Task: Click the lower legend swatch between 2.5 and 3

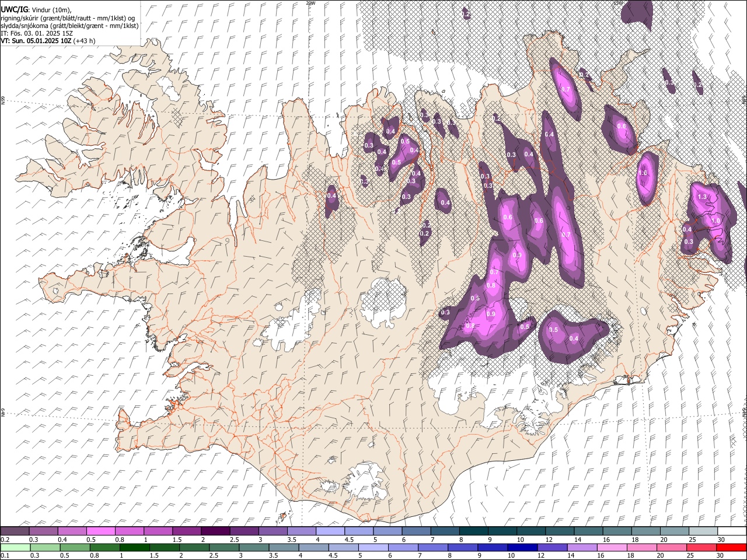Action: point(224,548)
